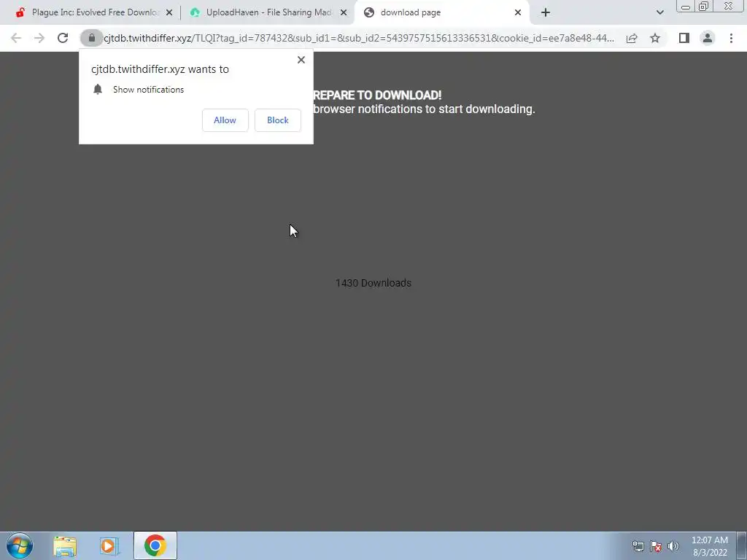Bookmark this page with the star icon
Viewport: 747px width, 560px height.
point(655,38)
